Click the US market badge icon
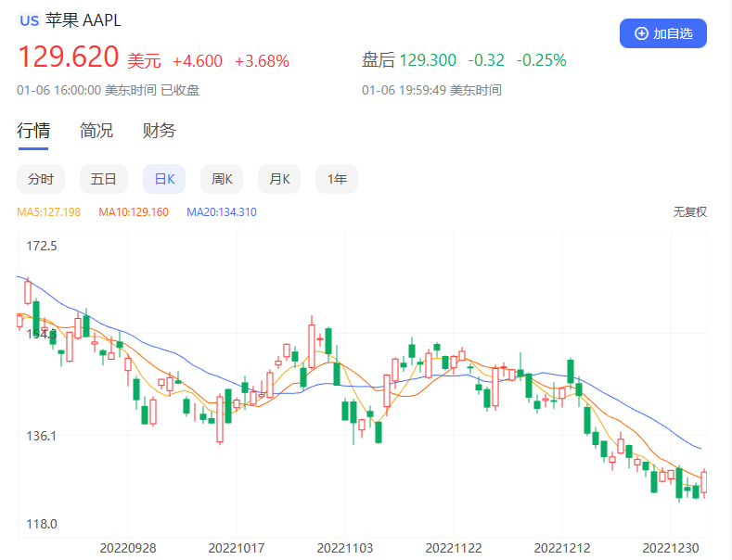Screen dimensions: 732x560 tap(29, 20)
